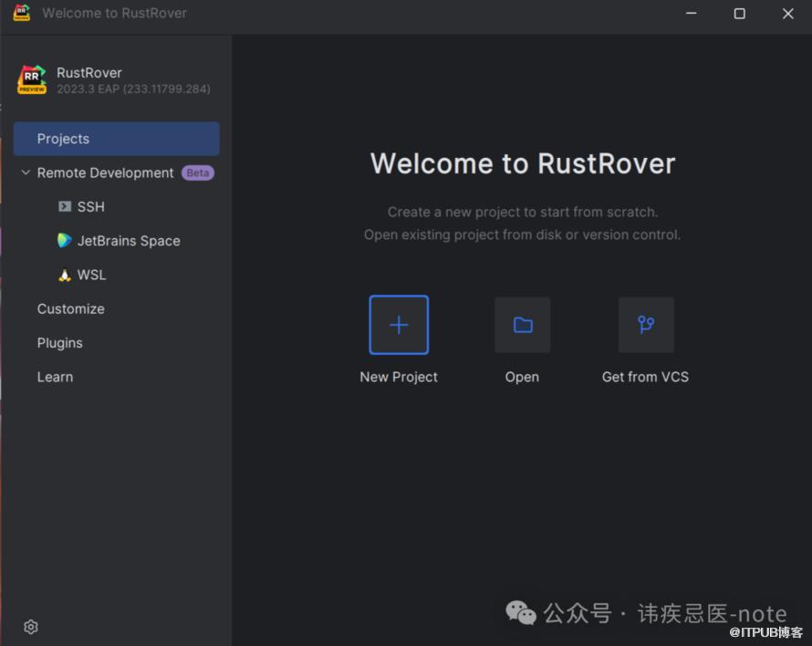Image resolution: width=812 pixels, height=646 pixels.
Task: Click the Get from VCS branch icon
Action: 646,325
